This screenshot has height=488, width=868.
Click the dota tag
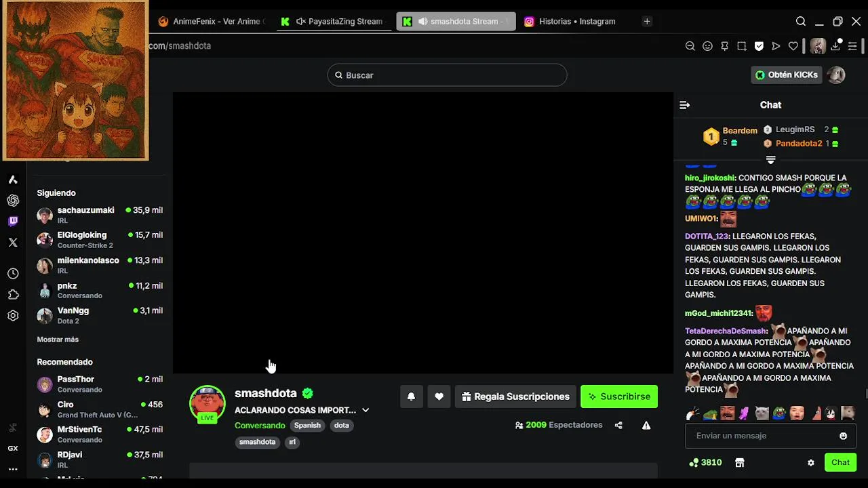coord(342,426)
